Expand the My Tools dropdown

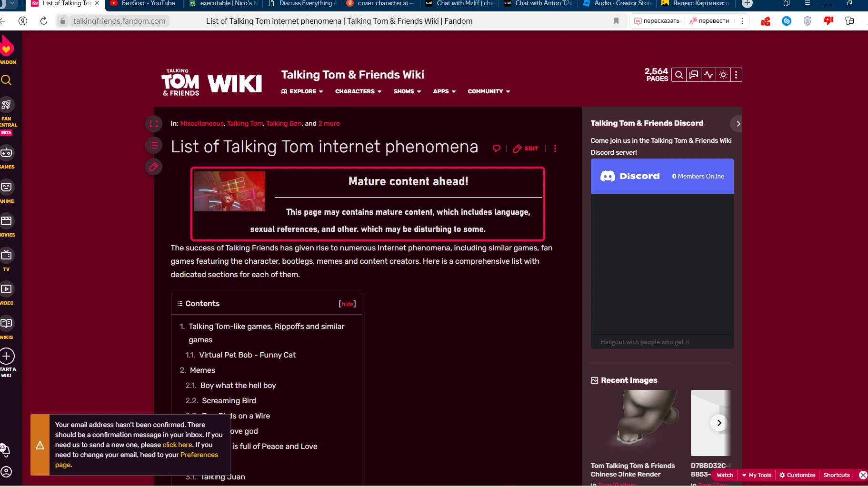[757, 475]
